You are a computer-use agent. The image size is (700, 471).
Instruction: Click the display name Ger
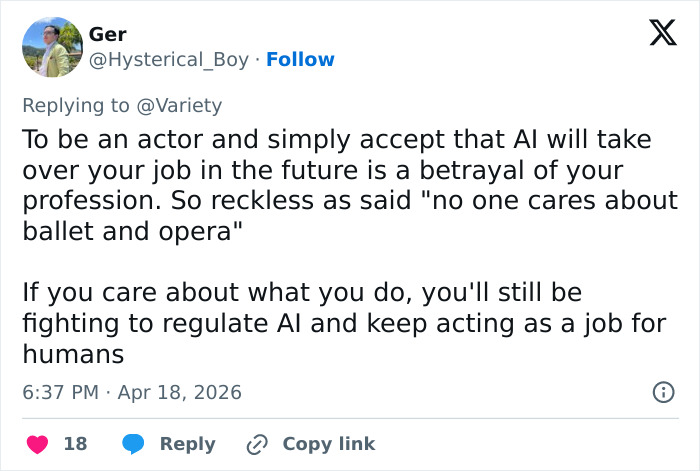click(108, 34)
